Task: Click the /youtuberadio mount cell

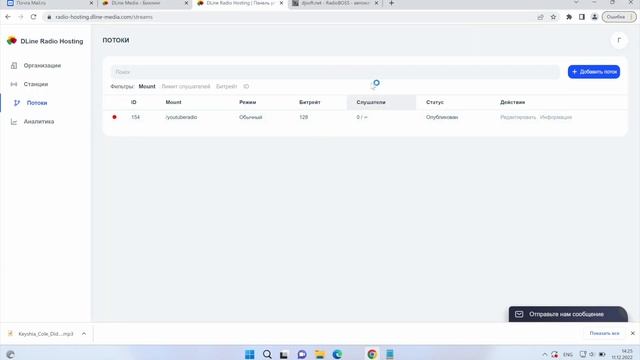Action: 181,117
